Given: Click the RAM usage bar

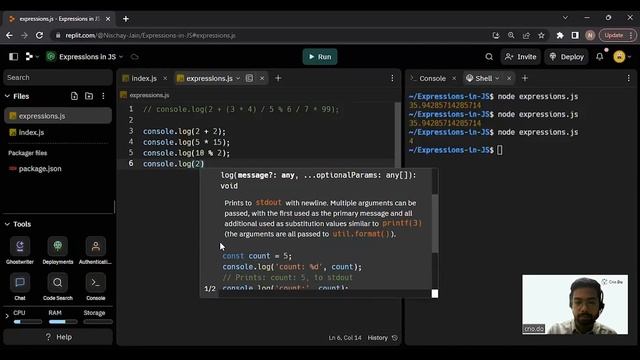Looking at the screenshot, I should (x=63, y=322).
